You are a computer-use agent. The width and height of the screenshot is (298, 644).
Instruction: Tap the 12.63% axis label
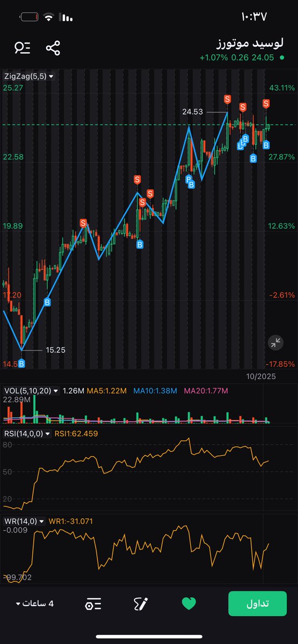point(282,226)
